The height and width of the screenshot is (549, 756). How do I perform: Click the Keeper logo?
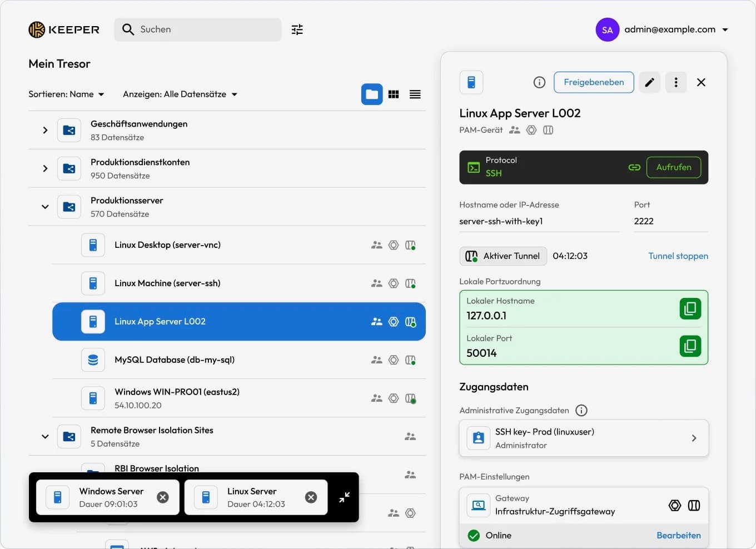pos(64,29)
